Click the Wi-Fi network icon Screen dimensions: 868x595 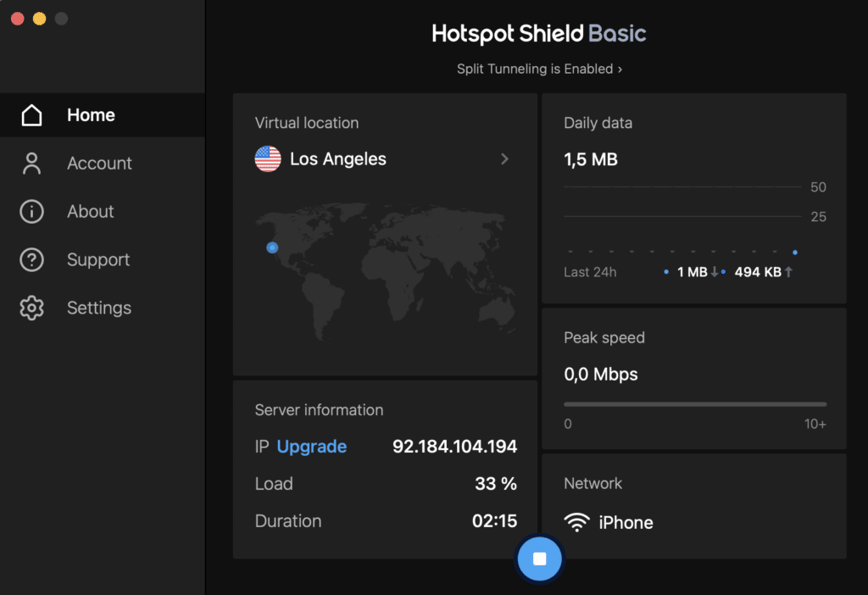pos(576,522)
